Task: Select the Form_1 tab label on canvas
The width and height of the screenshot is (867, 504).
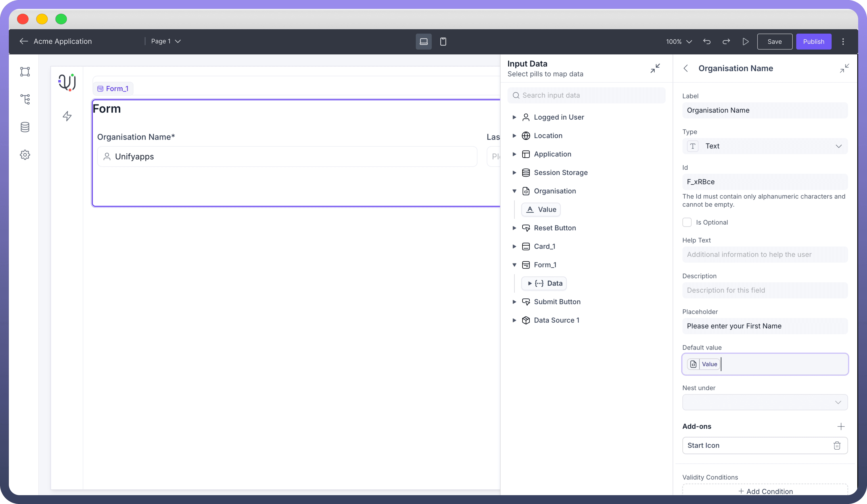Action: (x=113, y=89)
